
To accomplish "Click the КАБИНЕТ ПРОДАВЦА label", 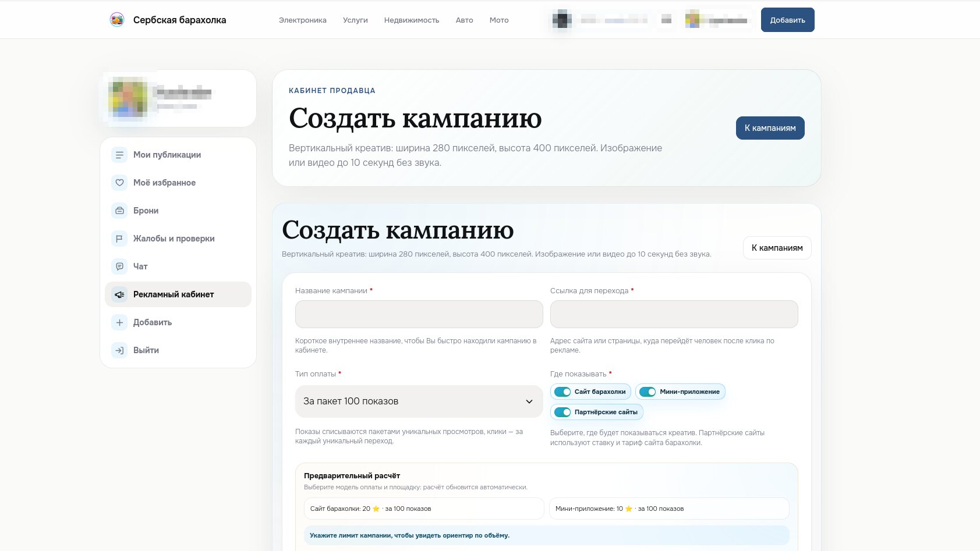I will pyautogui.click(x=332, y=91).
